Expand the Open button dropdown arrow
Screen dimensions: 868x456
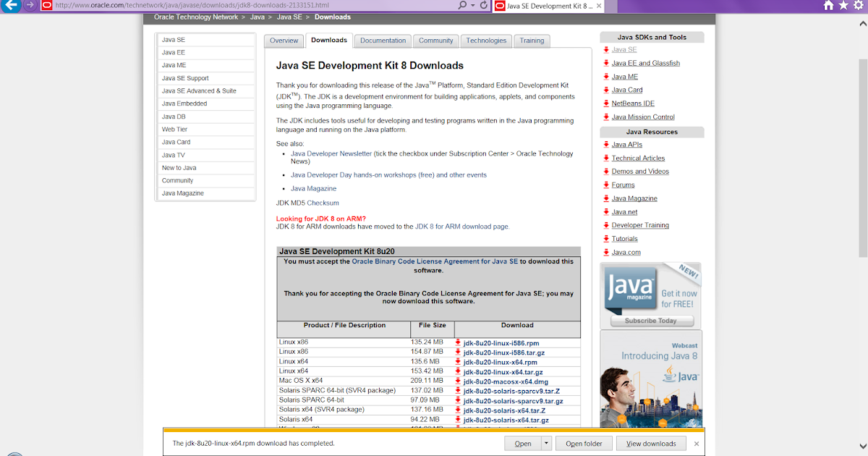click(546, 444)
